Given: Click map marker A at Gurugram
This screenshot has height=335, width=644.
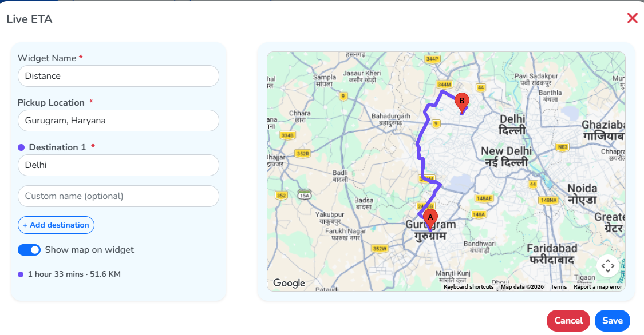Looking at the screenshot, I should 430,220.
